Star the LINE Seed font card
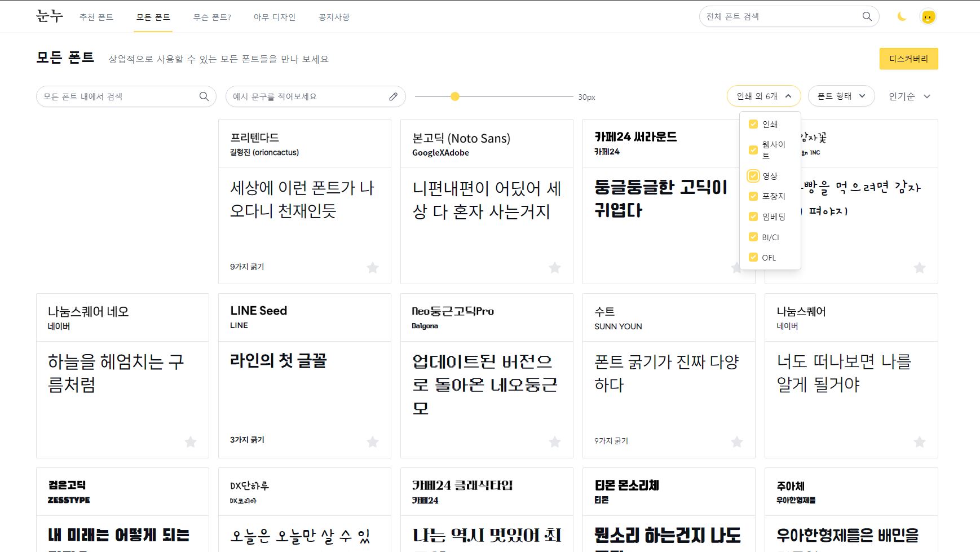Viewport: 980px width, 552px height. pos(373,441)
